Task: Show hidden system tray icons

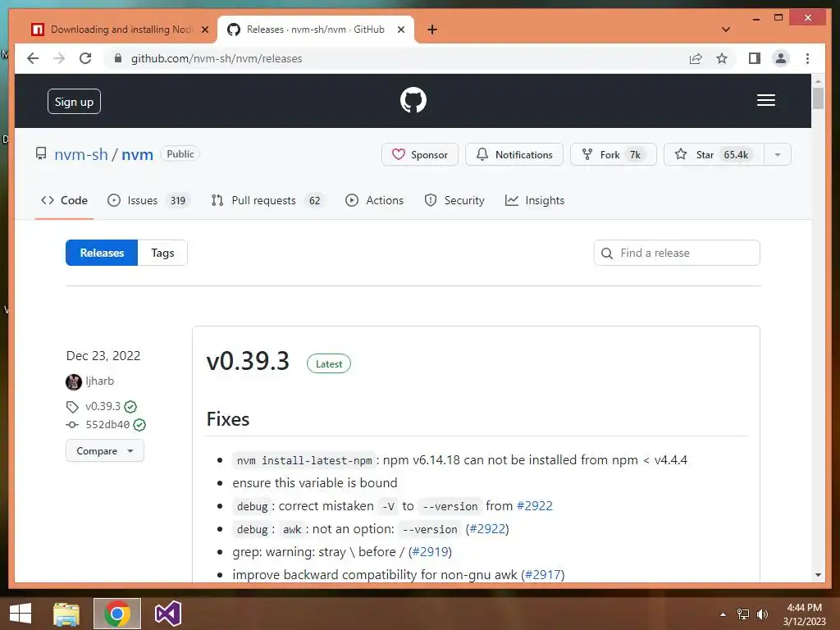Action: (x=723, y=614)
